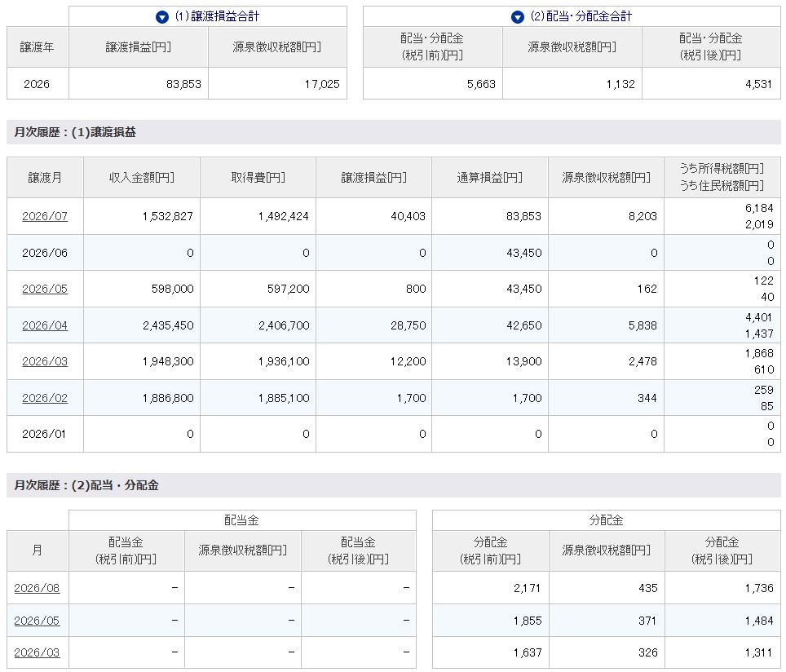This screenshot has height=672, width=786.
Task: Select the 2026/02 acquisition cost 1,885,100
Action: click(284, 398)
